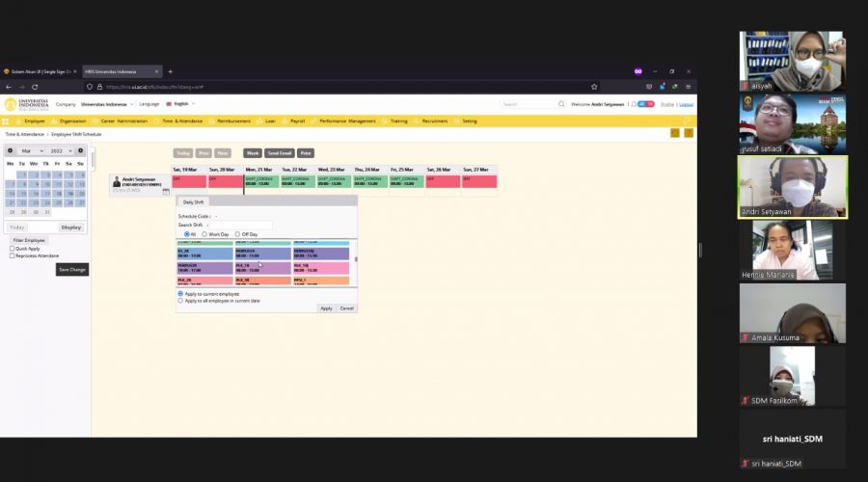This screenshot has height=482, width=868.
Task: Choose Apply to current employee
Action: click(180, 294)
